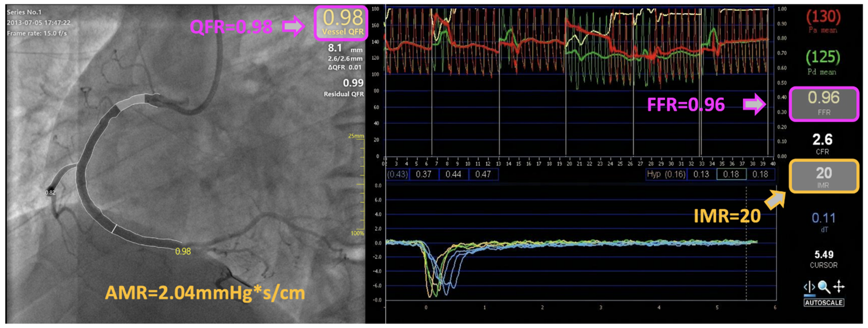Choose the four-arrow pan tool
Screen dimensions: 868x328
839,287
